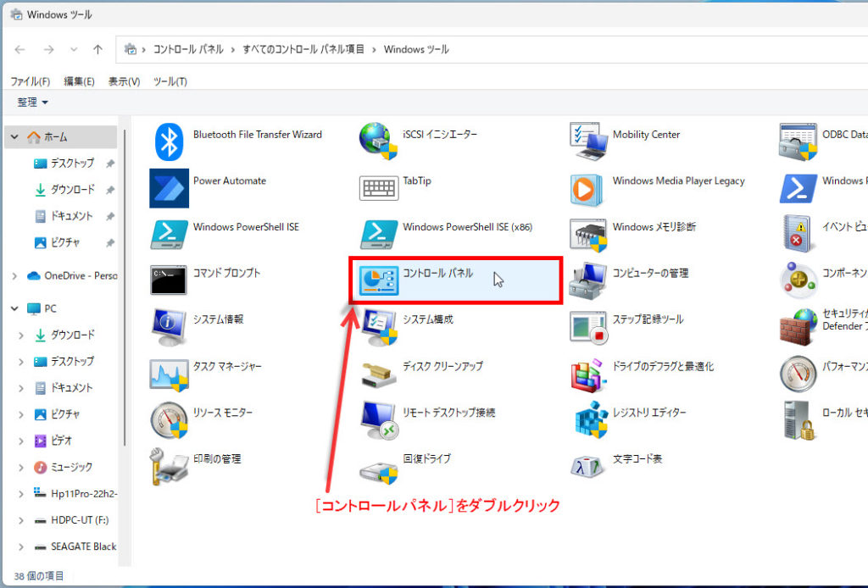Open the 表示(V) menu
The height and width of the screenshot is (588, 868).
124,81
